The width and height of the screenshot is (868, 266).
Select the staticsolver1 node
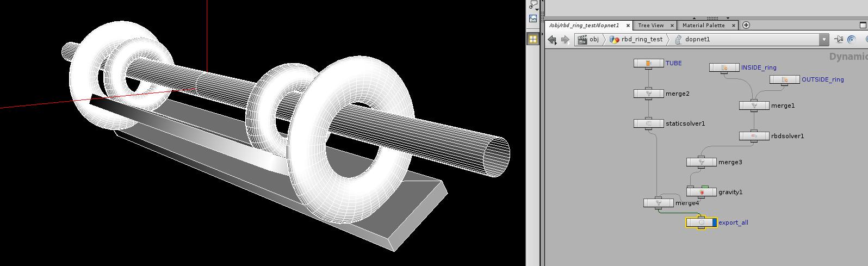coord(648,124)
